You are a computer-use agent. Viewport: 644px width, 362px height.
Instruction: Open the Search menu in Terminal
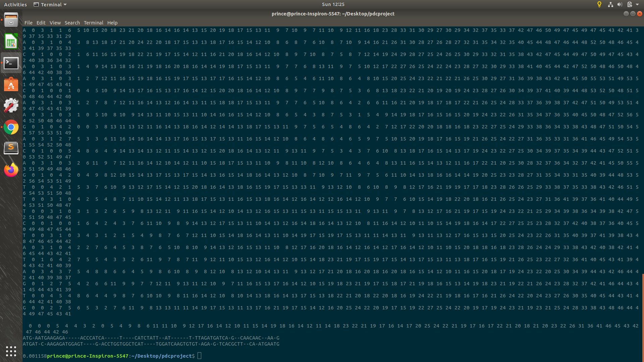[72, 22]
